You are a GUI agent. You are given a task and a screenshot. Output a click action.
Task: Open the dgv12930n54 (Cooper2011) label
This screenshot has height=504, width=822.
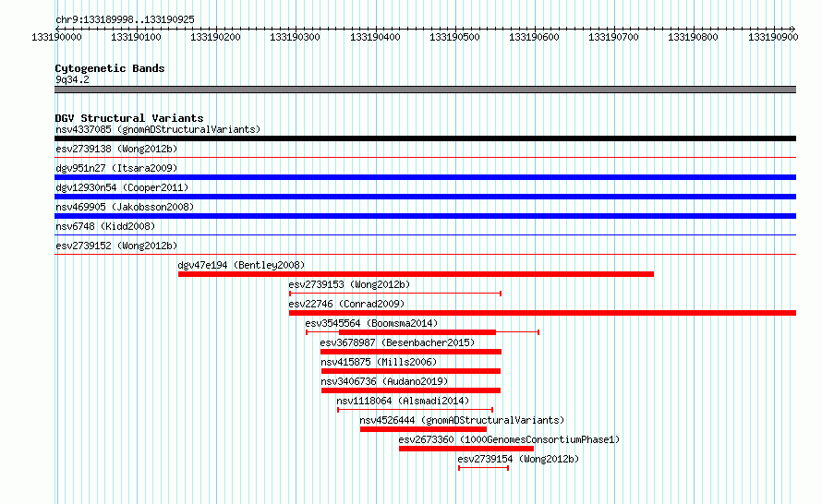[122, 187]
